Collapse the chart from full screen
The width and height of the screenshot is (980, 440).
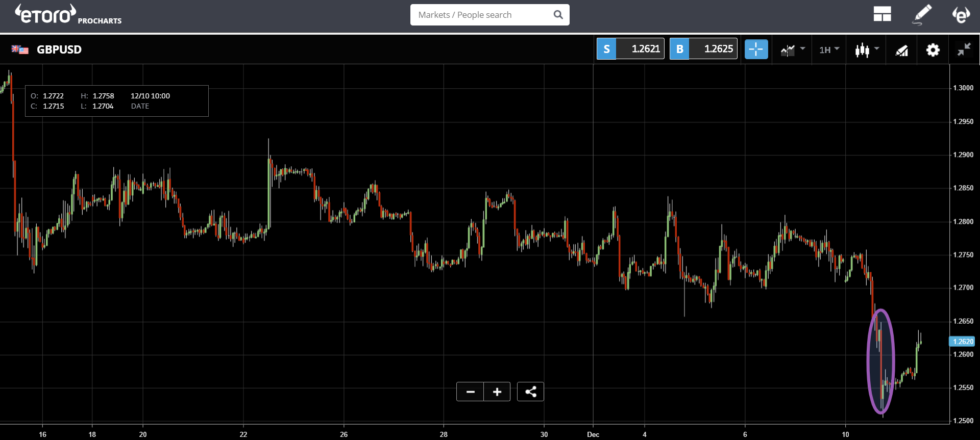point(964,49)
